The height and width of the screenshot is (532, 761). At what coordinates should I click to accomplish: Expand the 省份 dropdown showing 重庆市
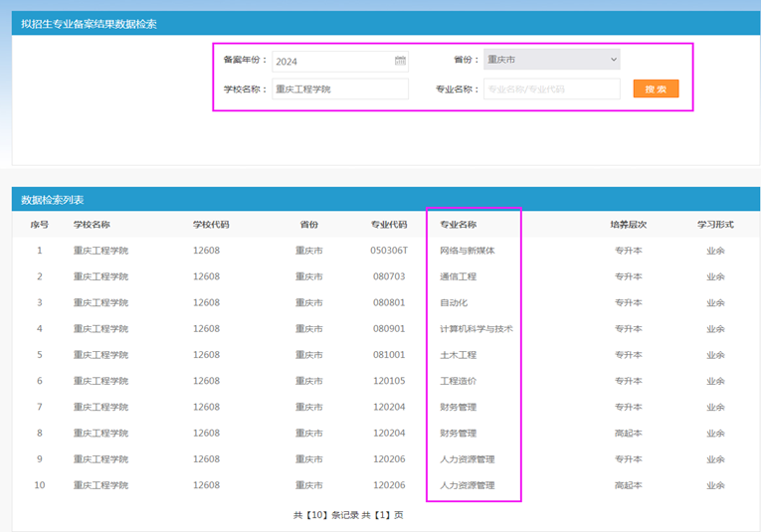pos(551,60)
